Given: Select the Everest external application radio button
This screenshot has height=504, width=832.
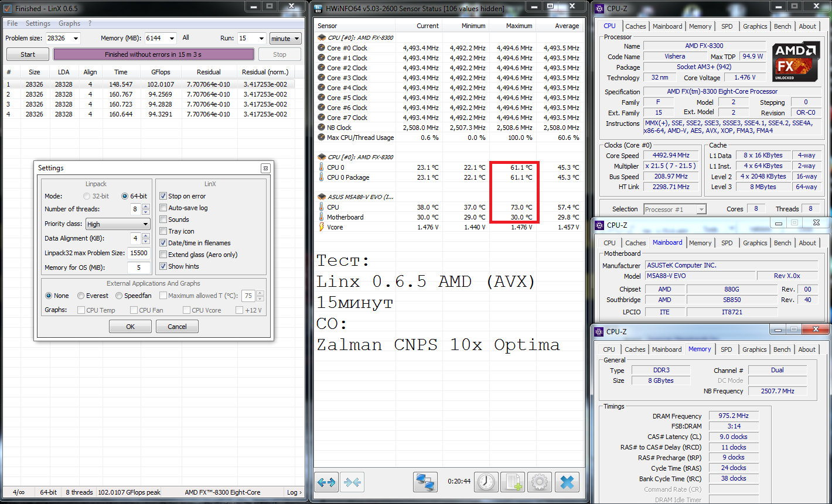Looking at the screenshot, I should point(81,296).
